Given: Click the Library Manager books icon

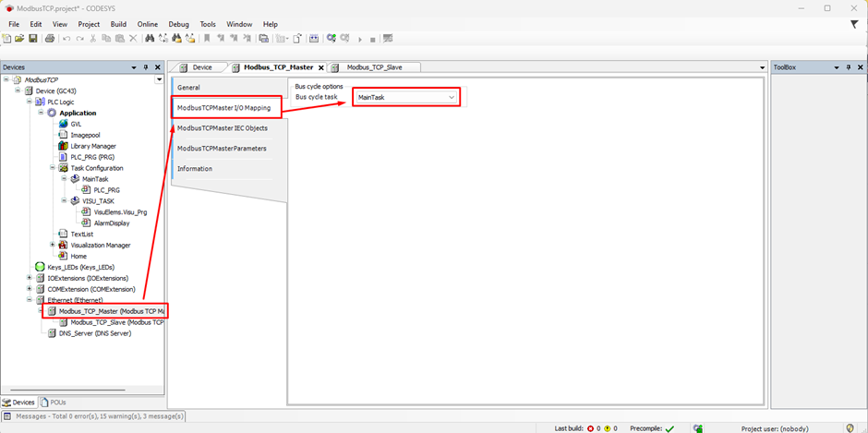Looking at the screenshot, I should (63, 146).
